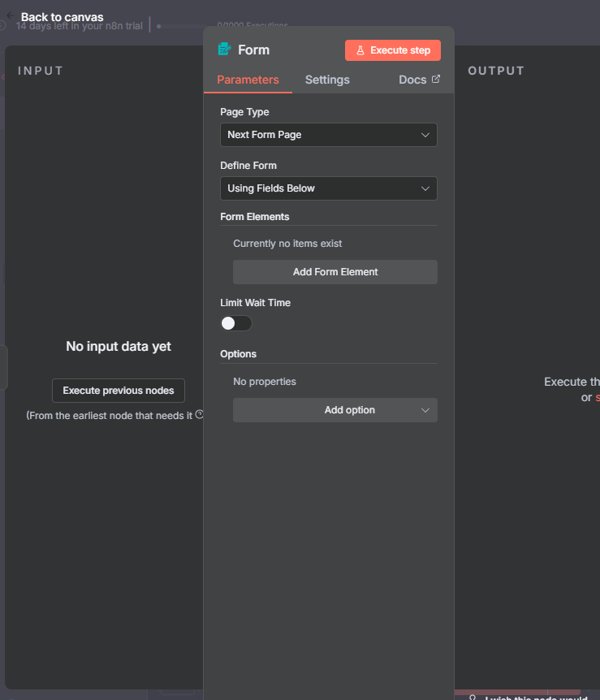
Task: Click the Form node icon
Action: tap(224, 50)
